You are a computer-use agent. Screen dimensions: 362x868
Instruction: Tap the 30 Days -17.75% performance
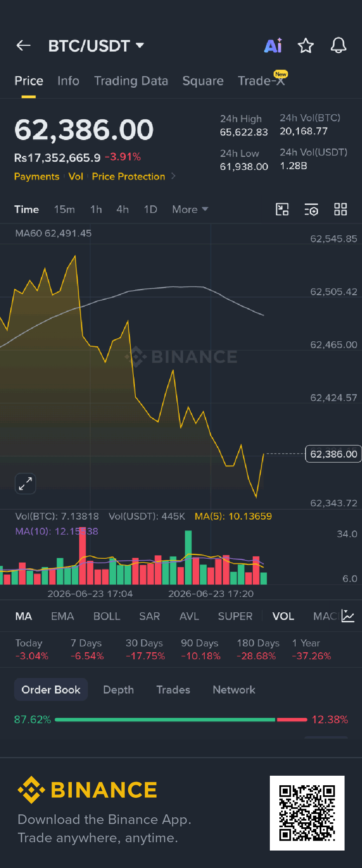pyautogui.click(x=145, y=649)
